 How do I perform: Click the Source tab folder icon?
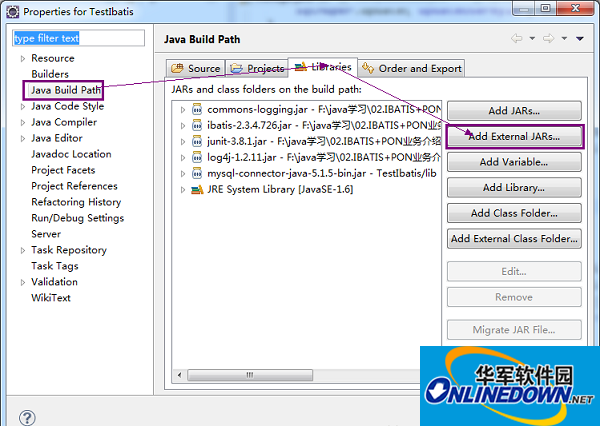click(177, 69)
